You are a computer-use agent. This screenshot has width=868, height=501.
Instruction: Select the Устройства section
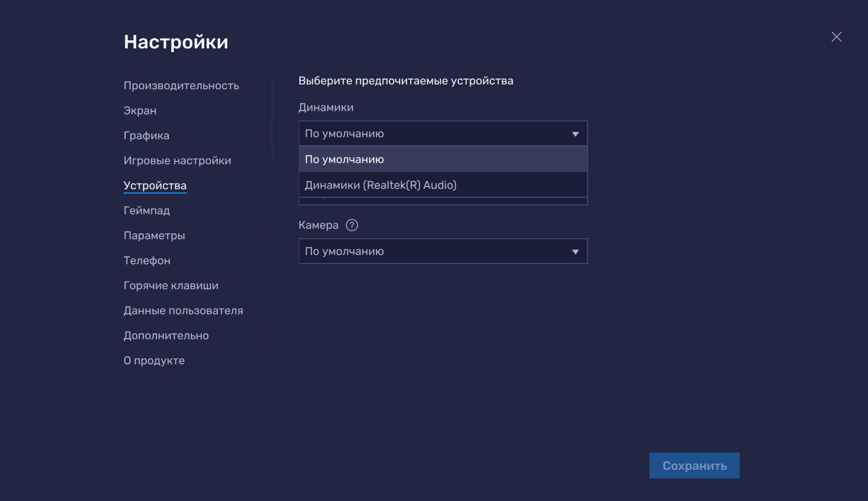pyautogui.click(x=155, y=185)
